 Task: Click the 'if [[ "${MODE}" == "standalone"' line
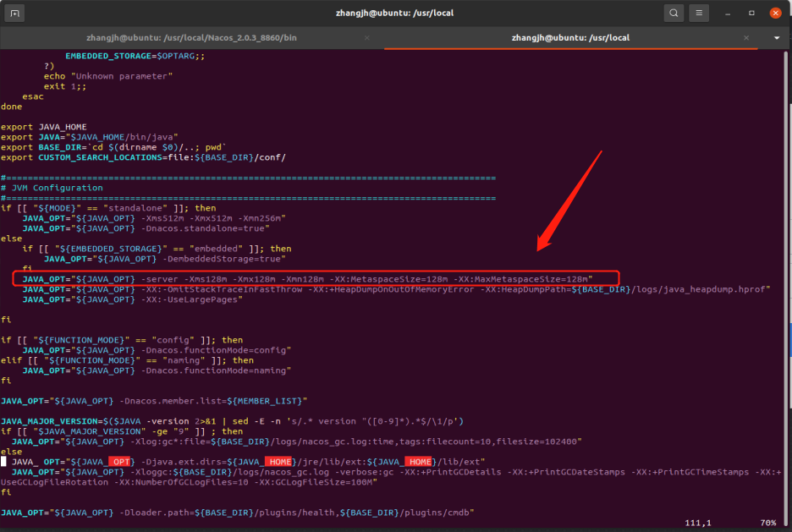(x=108, y=208)
